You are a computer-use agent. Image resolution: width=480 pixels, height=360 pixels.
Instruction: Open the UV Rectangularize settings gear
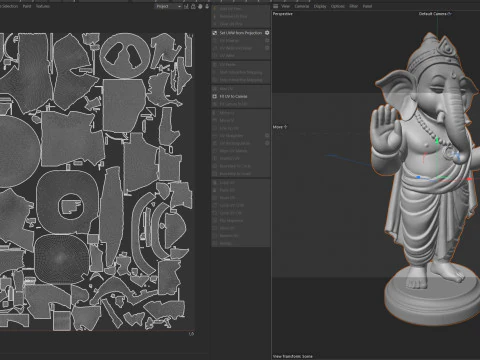(x=267, y=143)
